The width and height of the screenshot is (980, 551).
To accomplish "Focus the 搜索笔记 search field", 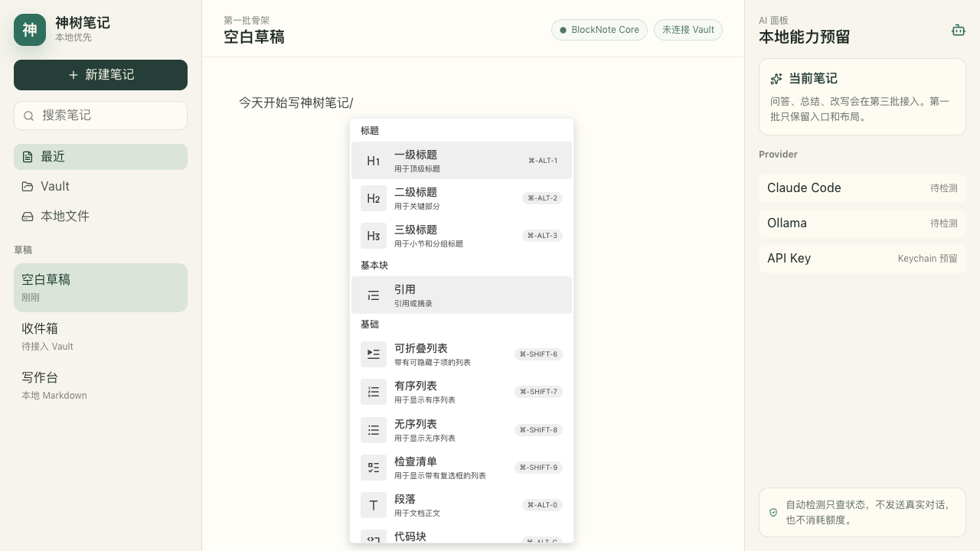I will (100, 116).
